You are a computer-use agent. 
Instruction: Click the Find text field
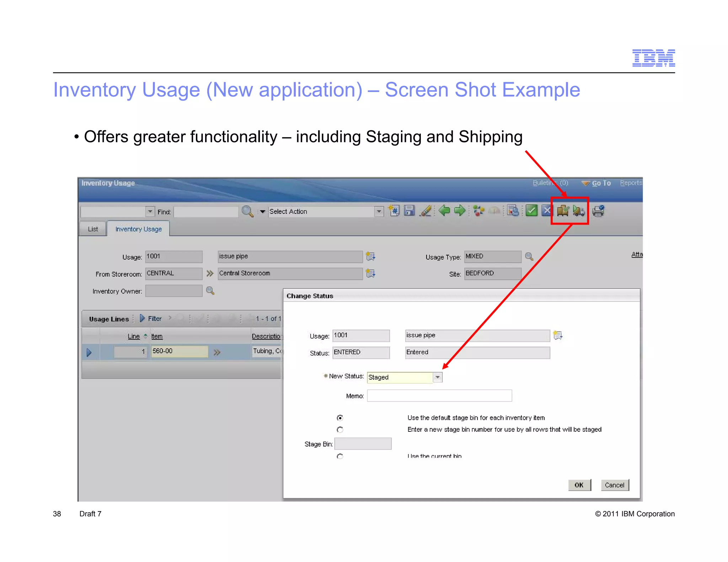[x=206, y=211]
